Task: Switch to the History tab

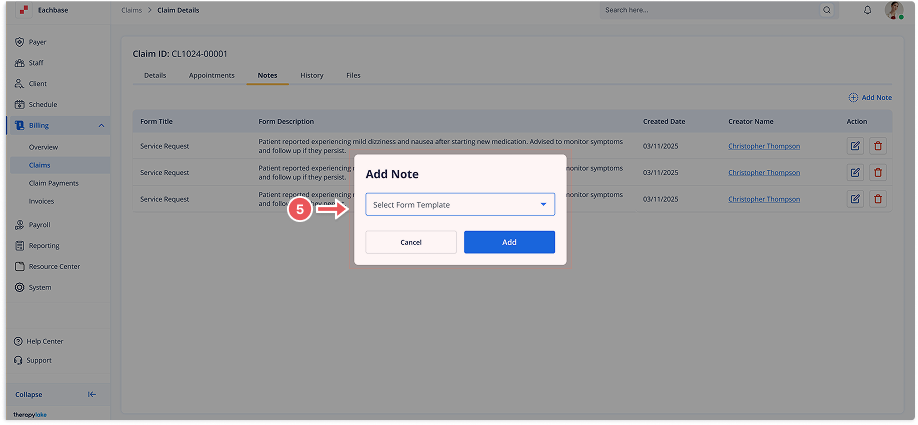Action: 311,76
